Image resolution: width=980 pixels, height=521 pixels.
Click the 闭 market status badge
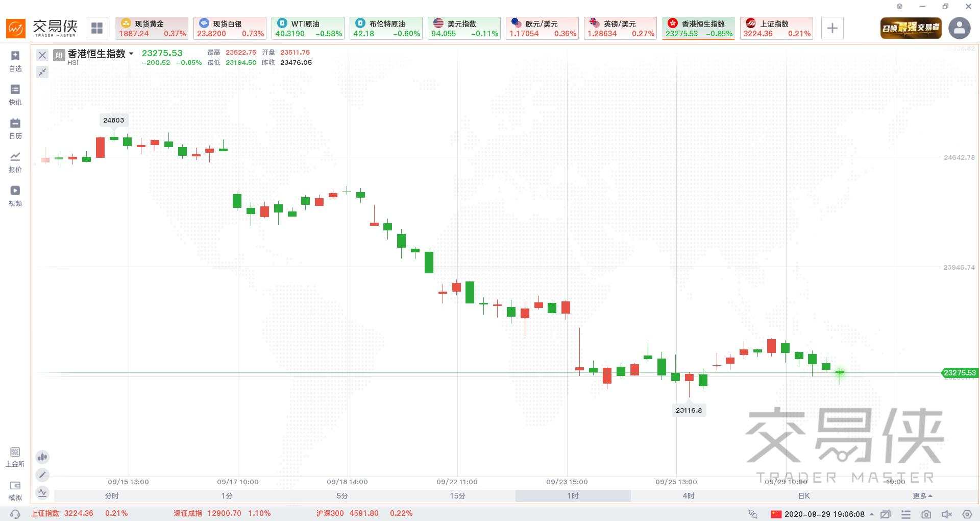pyautogui.click(x=59, y=55)
